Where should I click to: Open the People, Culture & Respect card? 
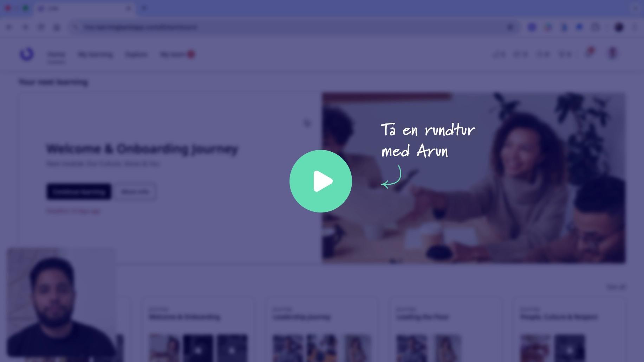point(569,330)
